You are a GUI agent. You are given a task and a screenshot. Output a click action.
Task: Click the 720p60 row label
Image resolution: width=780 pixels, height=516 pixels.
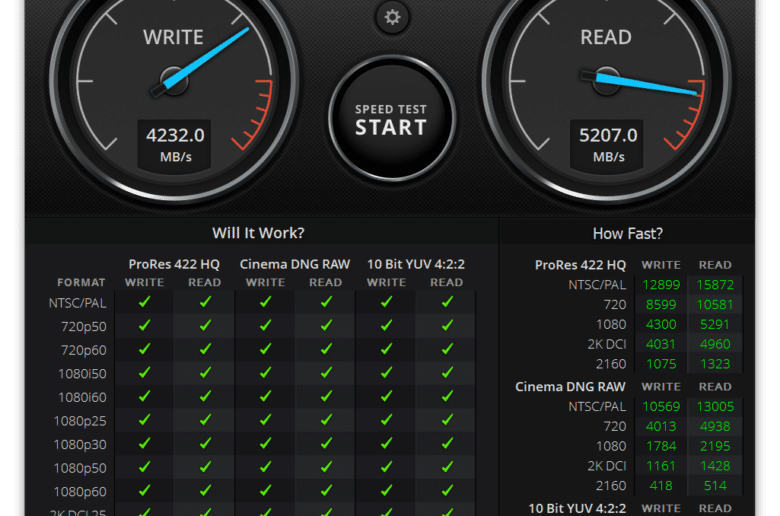84,350
